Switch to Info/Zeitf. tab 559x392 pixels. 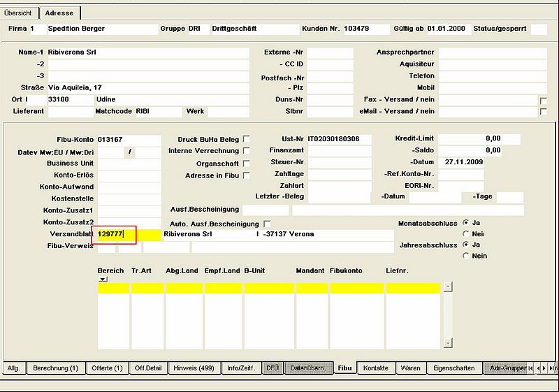[241, 368]
